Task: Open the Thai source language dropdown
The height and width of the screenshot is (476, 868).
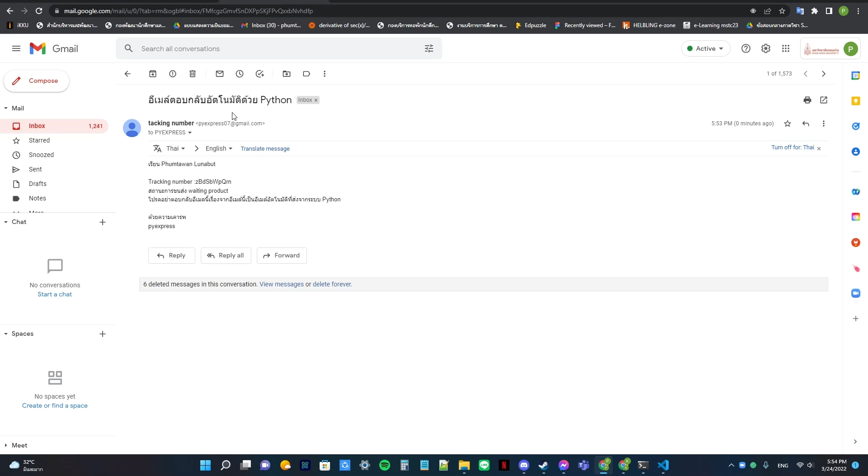Action: [x=175, y=148]
